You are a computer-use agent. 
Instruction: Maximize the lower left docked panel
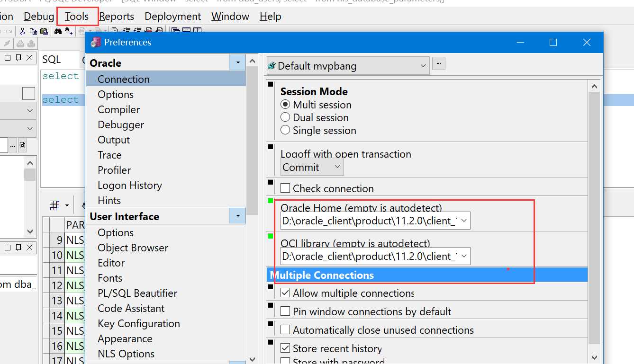pos(8,248)
